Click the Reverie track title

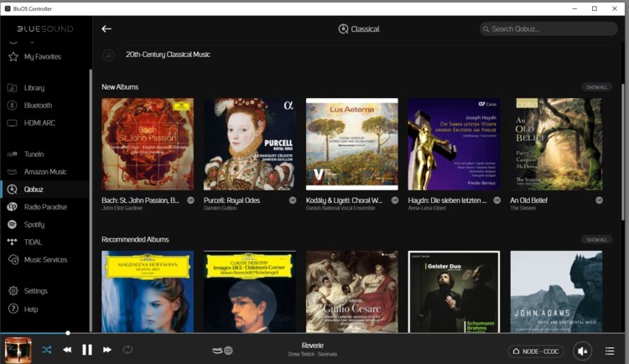313,346
